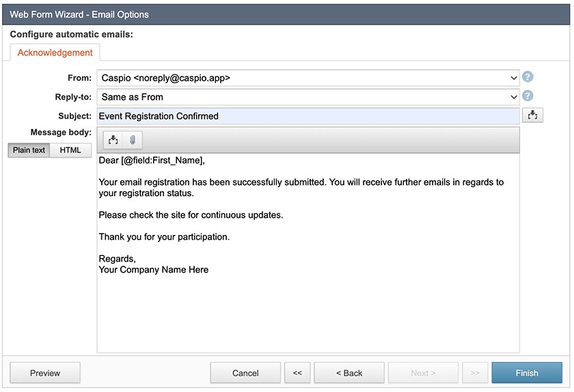Switch message body to HTML mode
The height and width of the screenshot is (392, 574).
(x=70, y=150)
